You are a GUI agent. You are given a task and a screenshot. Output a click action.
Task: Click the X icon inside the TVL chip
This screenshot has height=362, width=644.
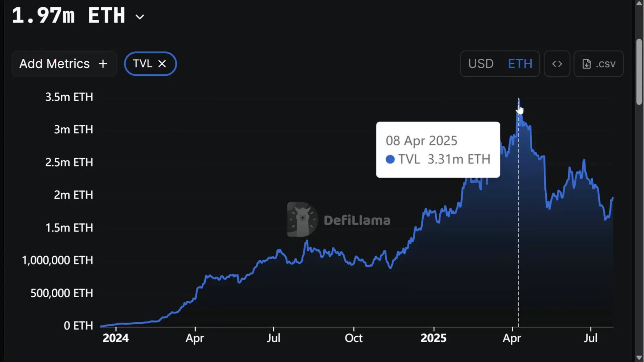[162, 64]
